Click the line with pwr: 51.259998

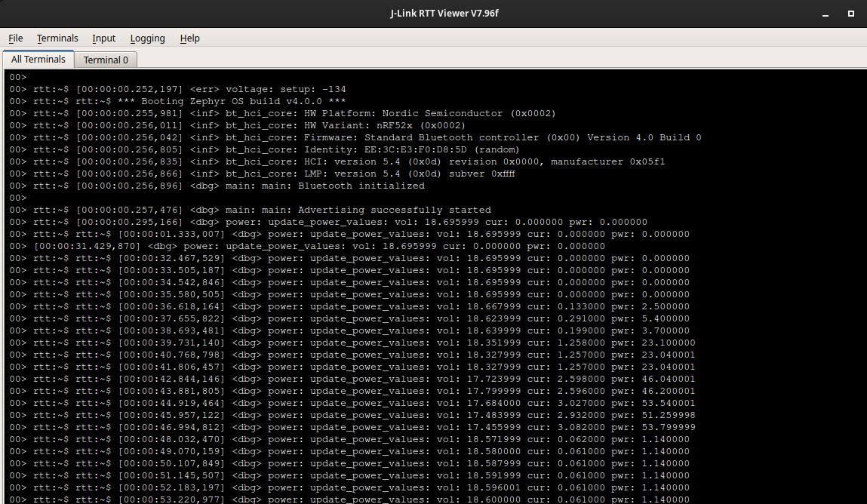pyautogui.click(x=352, y=416)
